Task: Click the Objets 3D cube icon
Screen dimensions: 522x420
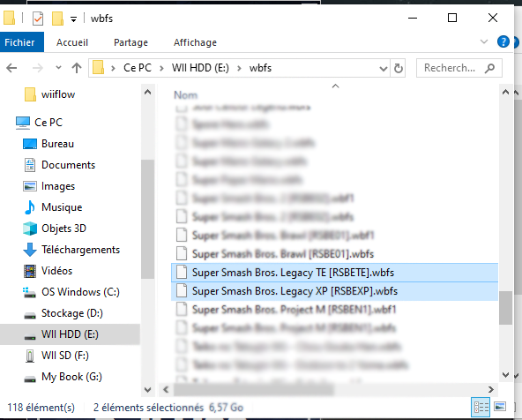Action: pos(30,229)
